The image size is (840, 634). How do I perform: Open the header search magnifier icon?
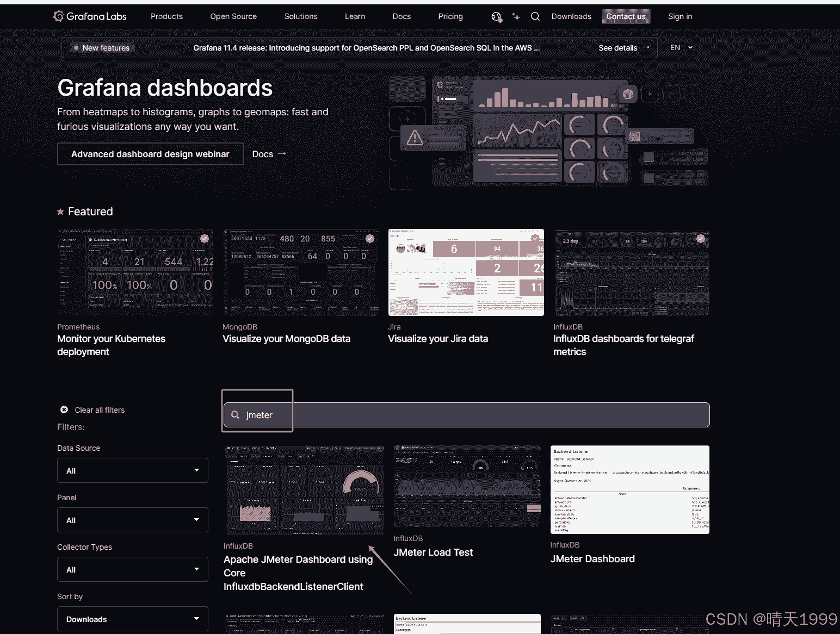coord(535,16)
